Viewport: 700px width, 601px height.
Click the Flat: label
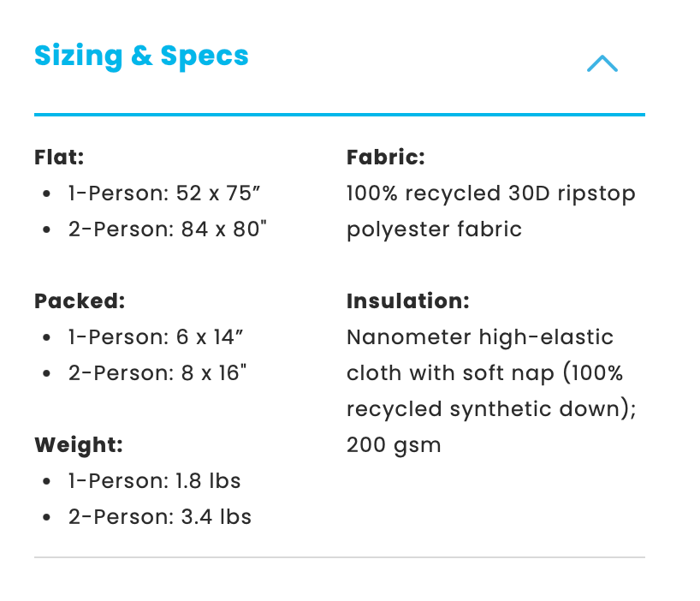coord(59,158)
